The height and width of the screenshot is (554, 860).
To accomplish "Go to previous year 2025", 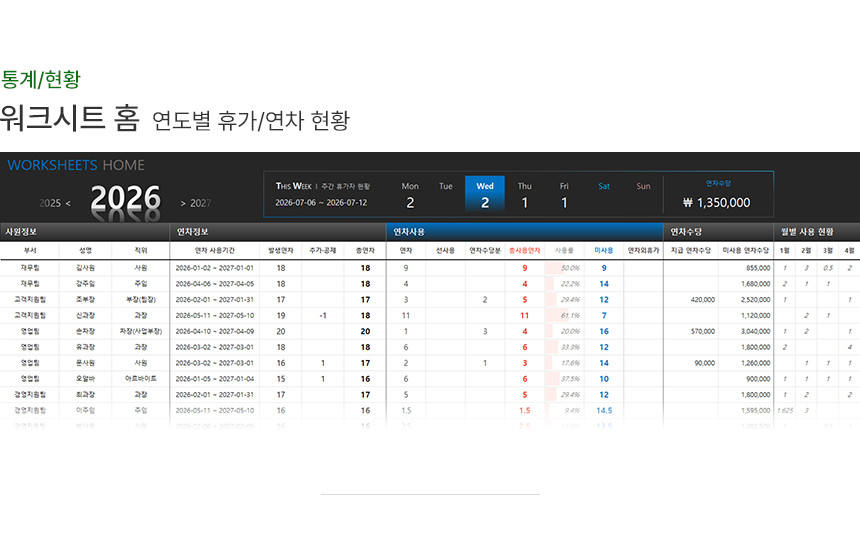I will coord(55,203).
